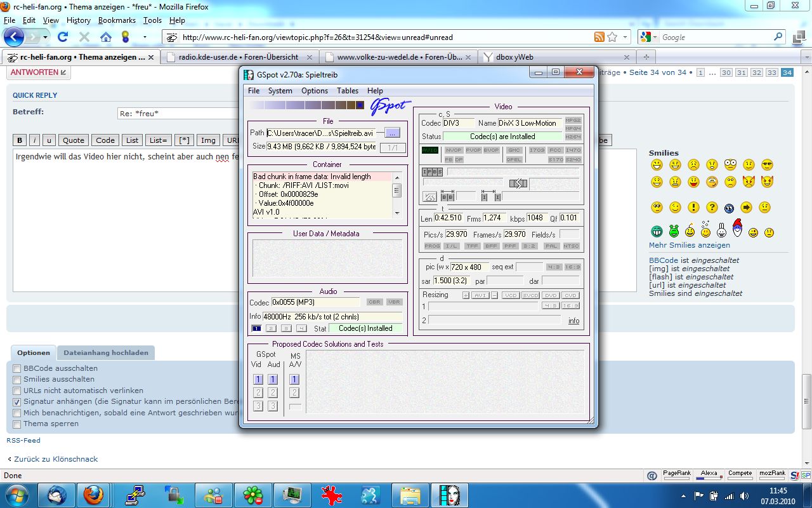The image size is (812, 508).
Task: Click the Thunderbird taskbar icon
Action: 56,495
